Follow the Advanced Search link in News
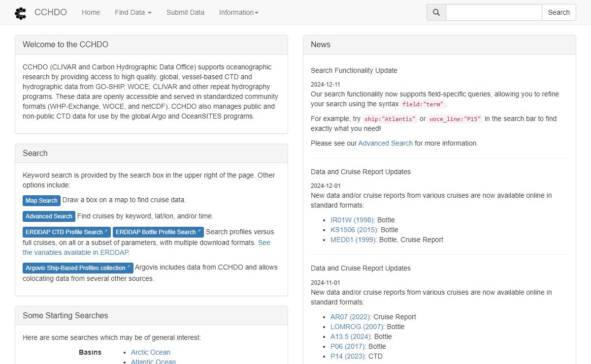591x364 pixels. pos(385,143)
